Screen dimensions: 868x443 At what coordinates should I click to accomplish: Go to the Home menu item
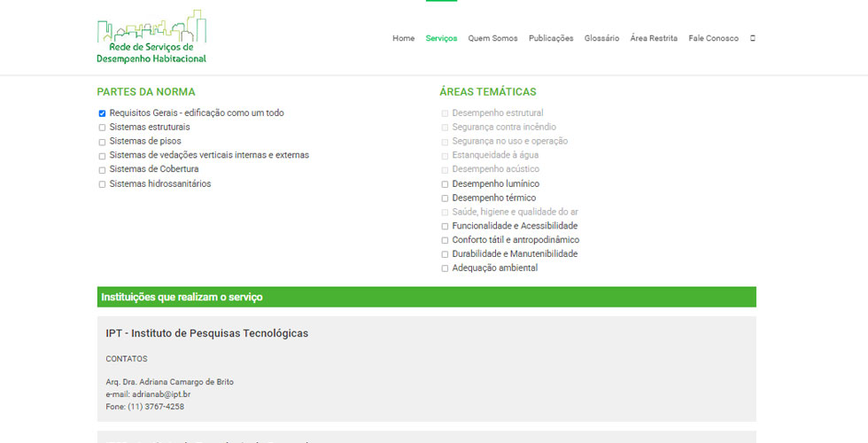pyautogui.click(x=403, y=38)
